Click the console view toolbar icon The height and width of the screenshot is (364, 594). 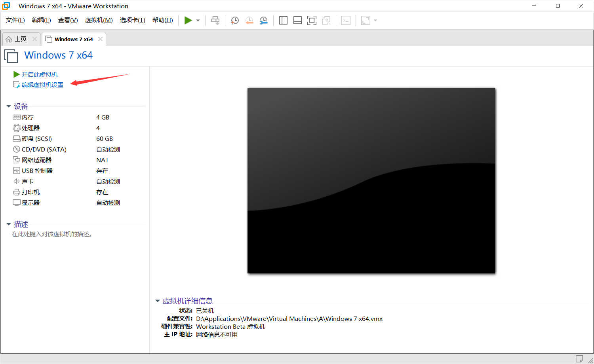click(x=346, y=21)
